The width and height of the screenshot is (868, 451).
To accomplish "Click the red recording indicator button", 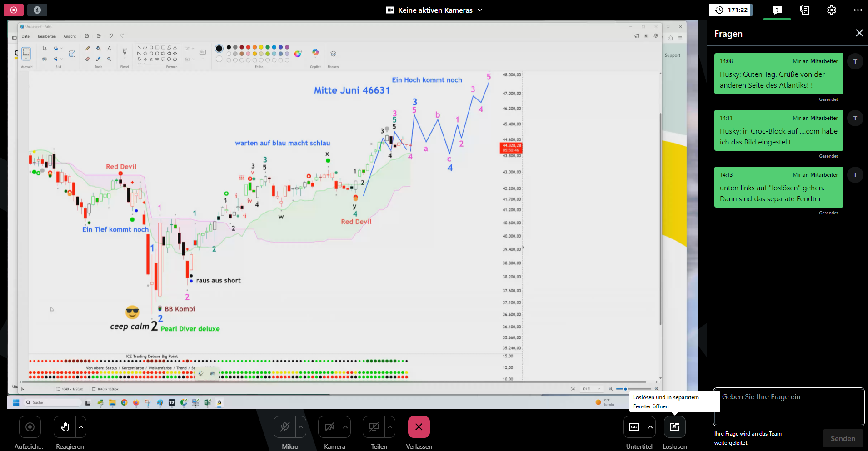I will click(x=14, y=10).
